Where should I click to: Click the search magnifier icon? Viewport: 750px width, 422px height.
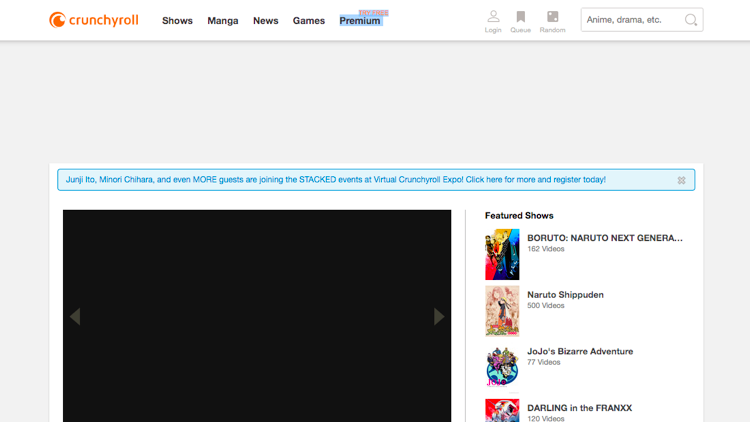coord(691,20)
